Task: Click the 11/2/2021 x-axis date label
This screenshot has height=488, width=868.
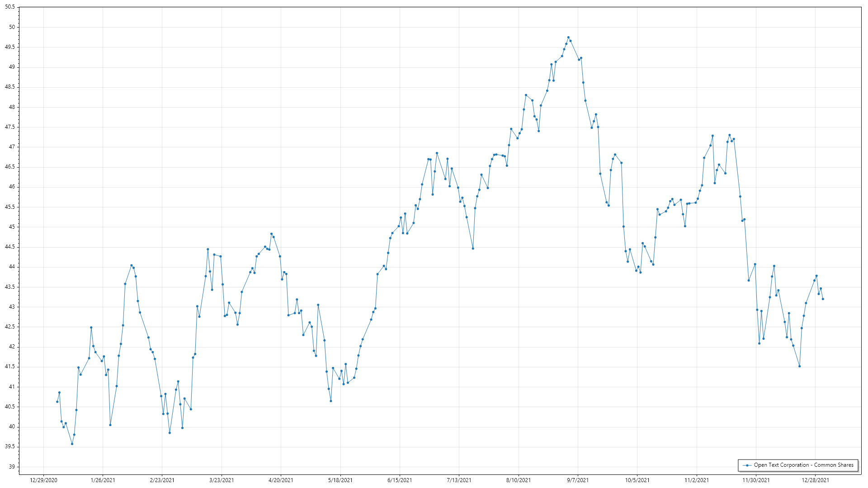Action: [697, 480]
